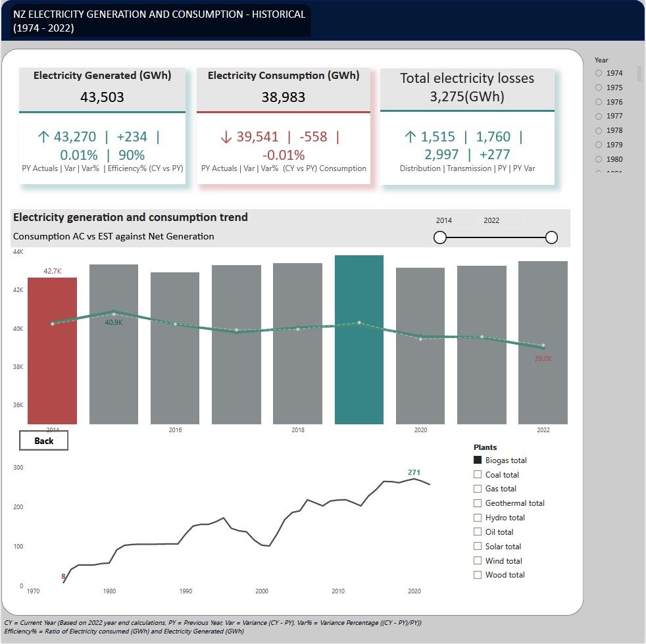
Task: Click the up arrow icon beside 1,515
Action: coord(410,136)
